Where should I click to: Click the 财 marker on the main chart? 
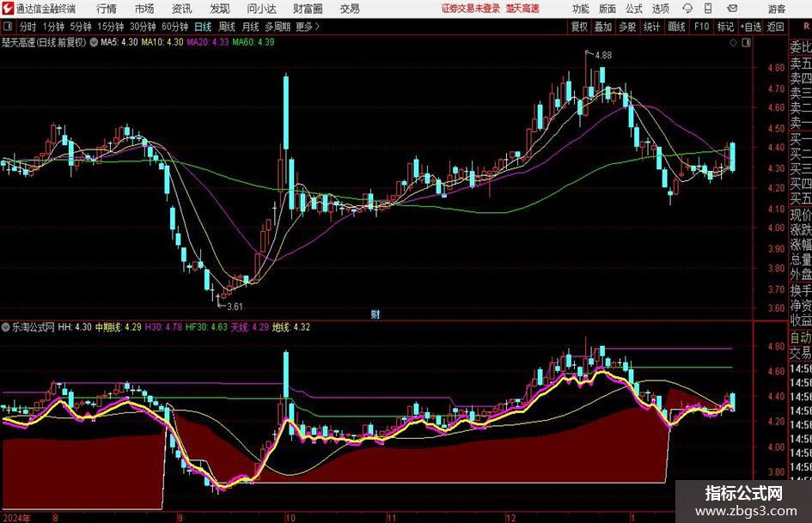click(x=375, y=313)
